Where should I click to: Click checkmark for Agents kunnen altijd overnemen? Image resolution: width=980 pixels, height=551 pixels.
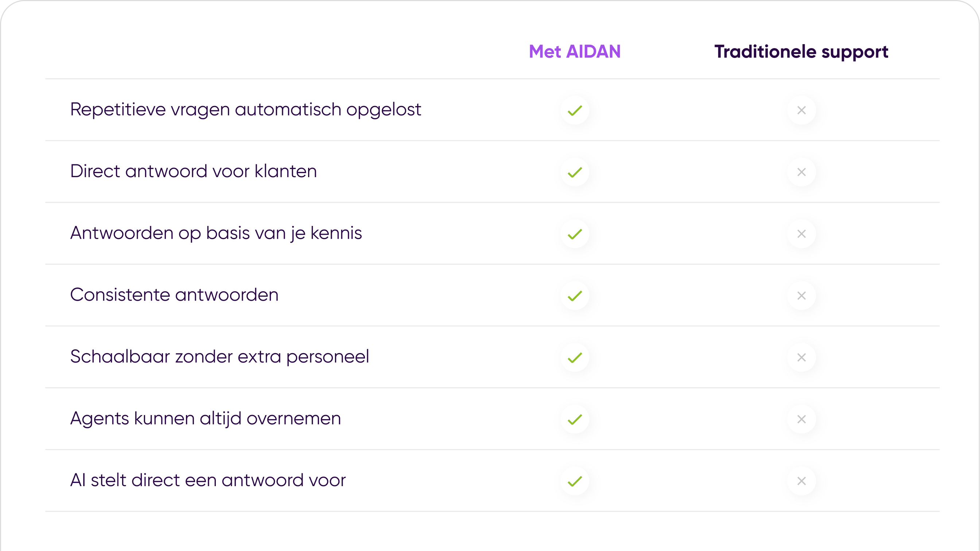click(575, 419)
